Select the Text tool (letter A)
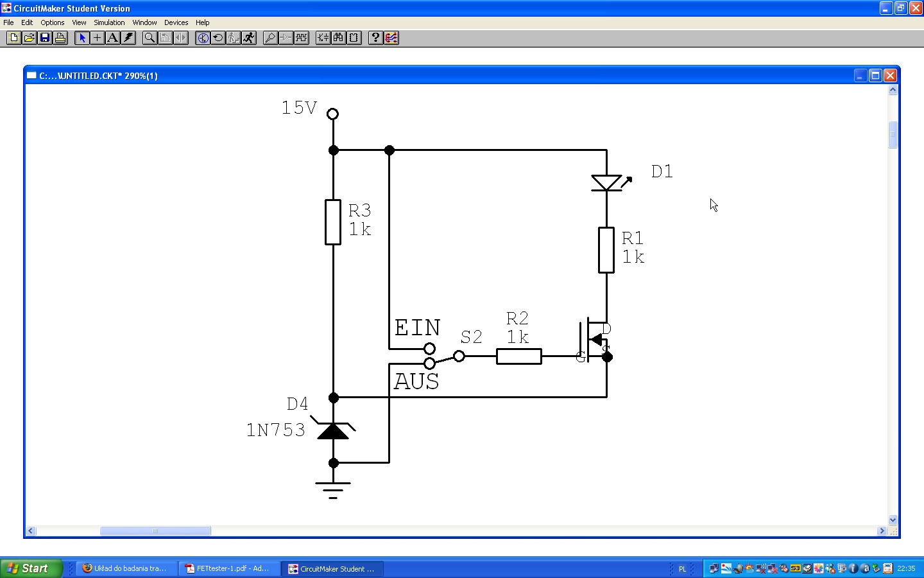The width and height of the screenshot is (924, 578). coord(112,38)
